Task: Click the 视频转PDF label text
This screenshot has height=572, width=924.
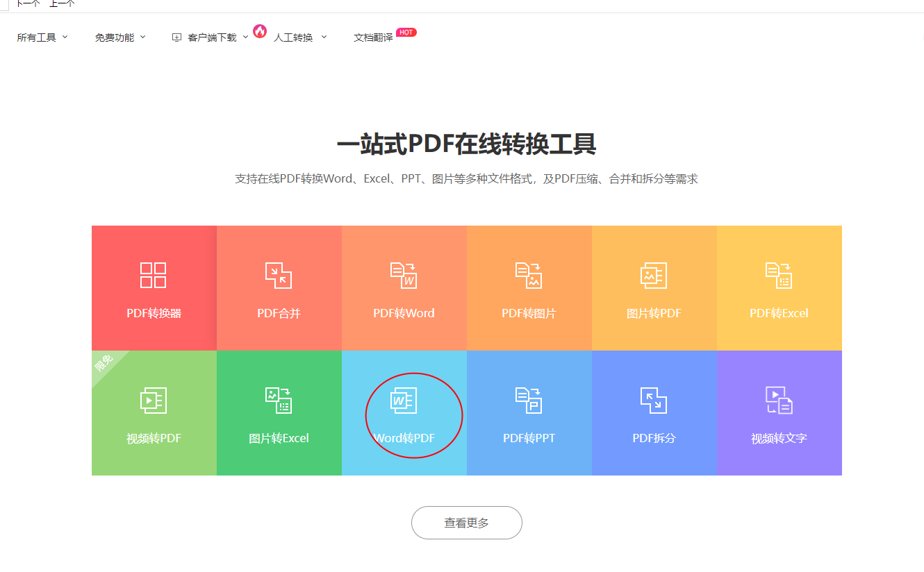Action: [x=154, y=438]
